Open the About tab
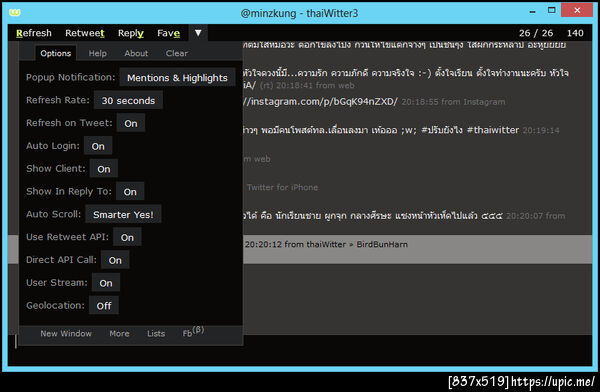This screenshot has width=600, height=392. pos(136,53)
